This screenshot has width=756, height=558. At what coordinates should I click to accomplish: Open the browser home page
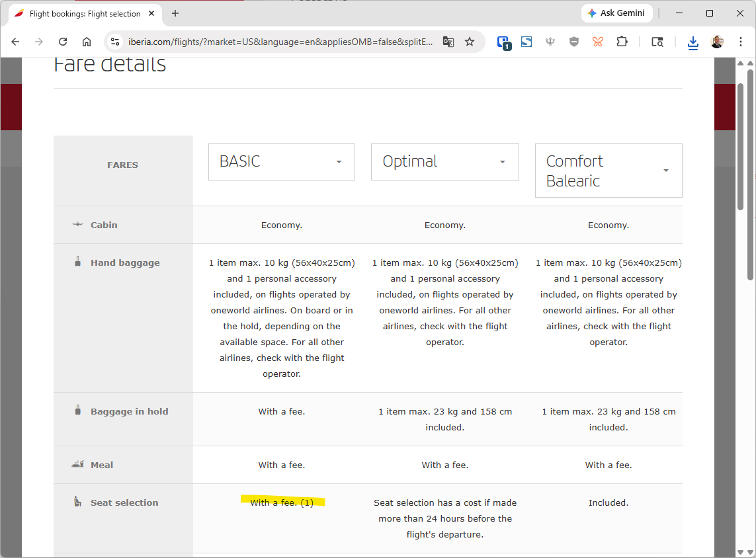(x=86, y=42)
